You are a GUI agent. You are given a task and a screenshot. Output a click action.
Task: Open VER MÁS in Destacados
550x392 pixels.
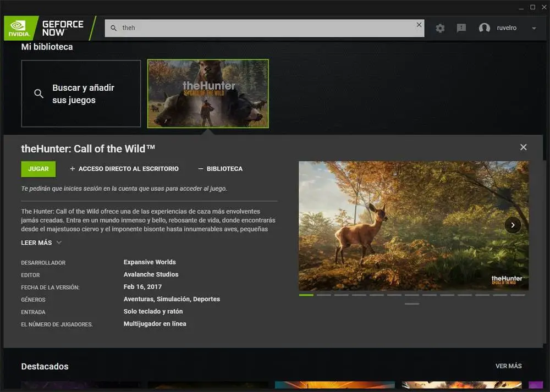pyautogui.click(x=509, y=366)
